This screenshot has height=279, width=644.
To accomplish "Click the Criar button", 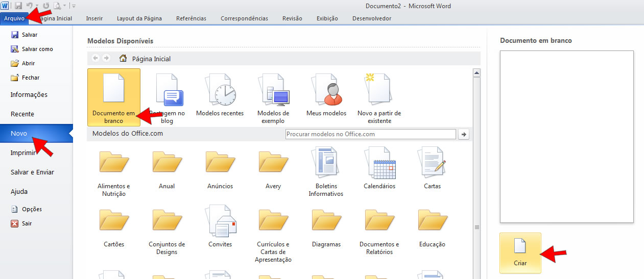I will tap(520, 252).
